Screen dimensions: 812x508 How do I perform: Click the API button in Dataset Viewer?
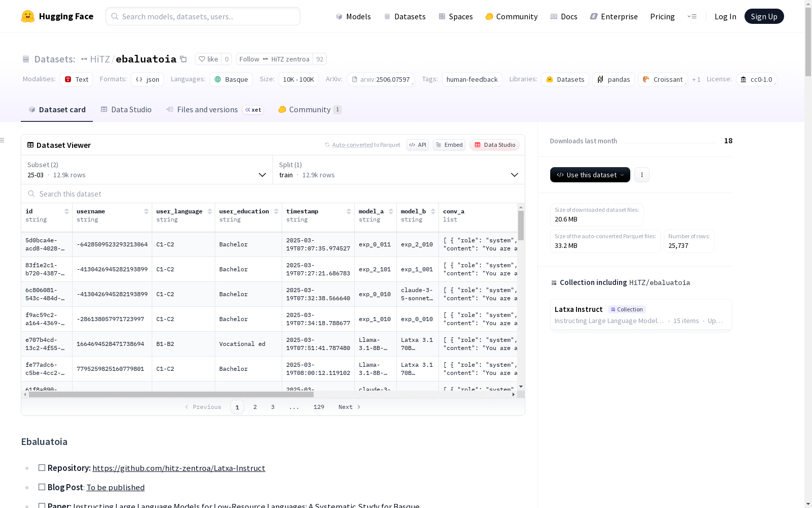click(418, 145)
